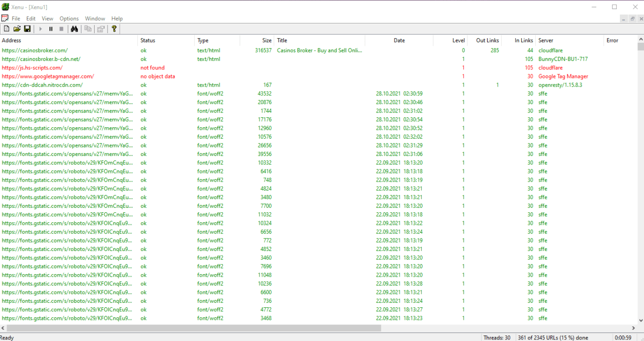Click the yellow question mark Help icon
Image resolution: width=644 pixels, height=341 pixels.
click(114, 29)
